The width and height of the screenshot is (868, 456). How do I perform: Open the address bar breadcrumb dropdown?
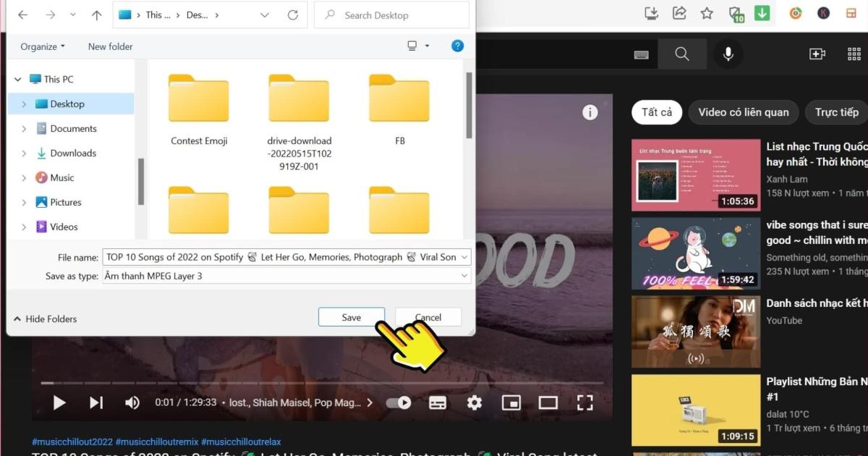point(264,14)
